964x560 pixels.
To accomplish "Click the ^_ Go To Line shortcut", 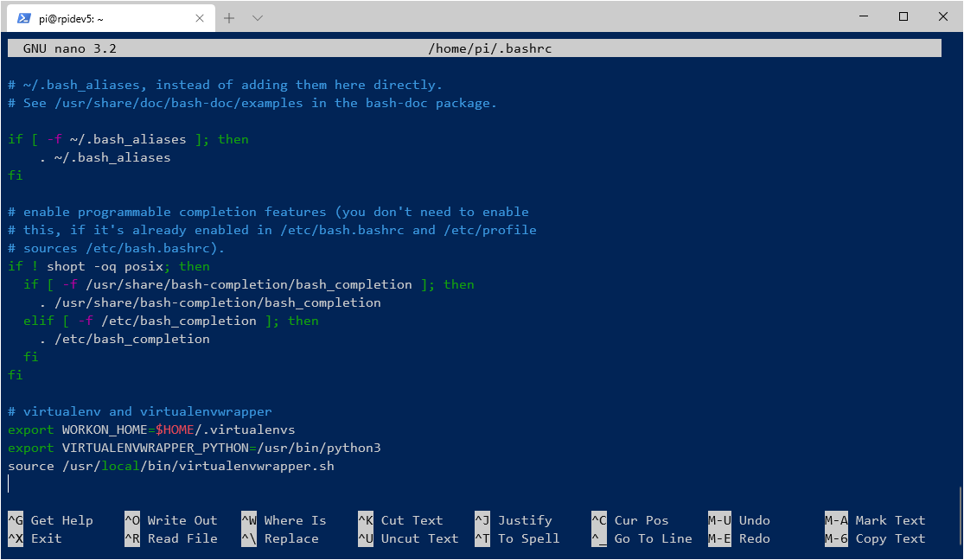I will click(x=642, y=538).
